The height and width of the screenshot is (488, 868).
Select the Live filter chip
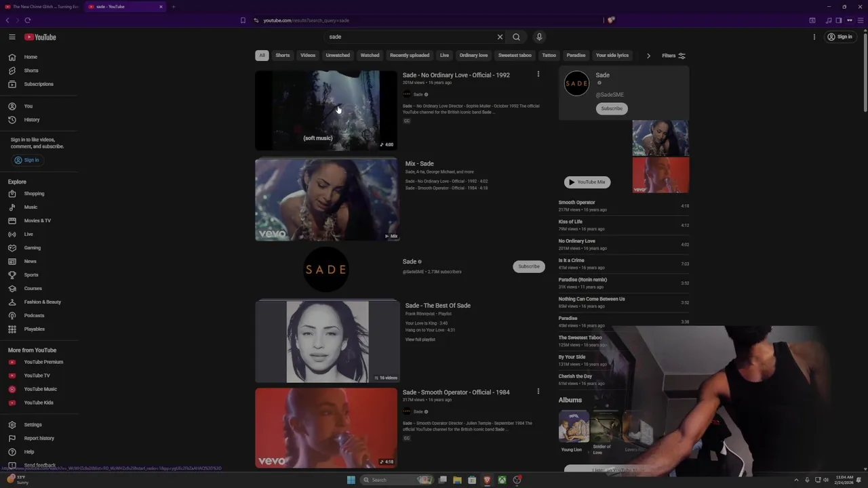click(444, 56)
